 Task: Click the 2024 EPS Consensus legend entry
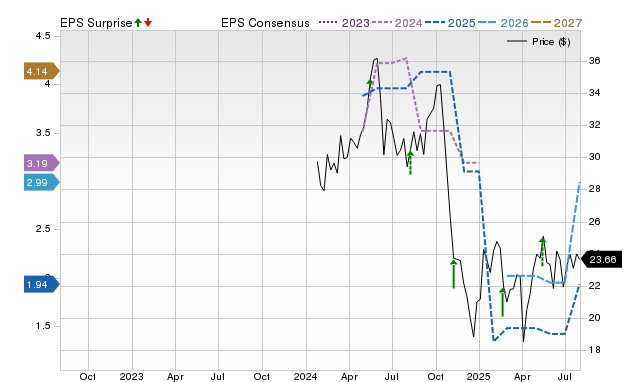(397, 23)
